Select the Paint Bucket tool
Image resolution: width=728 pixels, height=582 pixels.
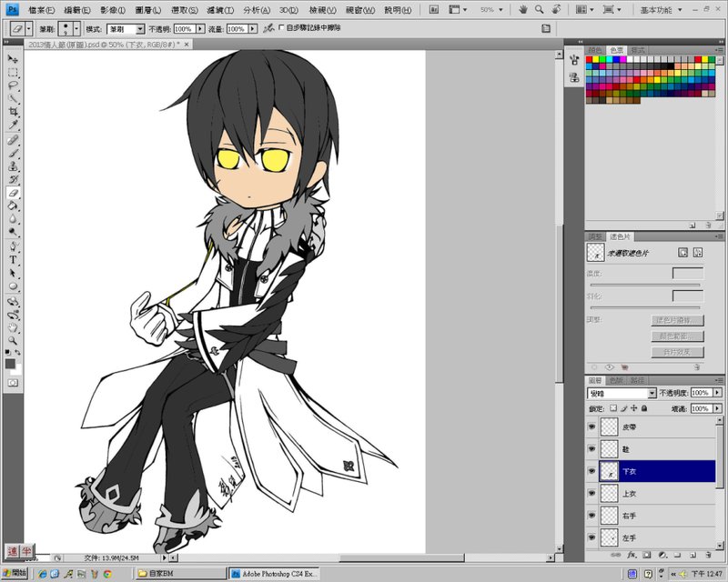tap(13, 206)
